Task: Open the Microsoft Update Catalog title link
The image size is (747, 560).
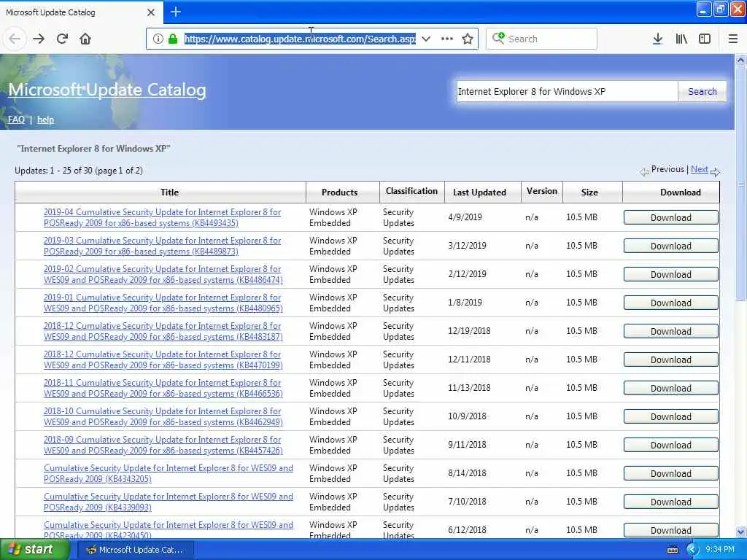Action: [x=107, y=90]
